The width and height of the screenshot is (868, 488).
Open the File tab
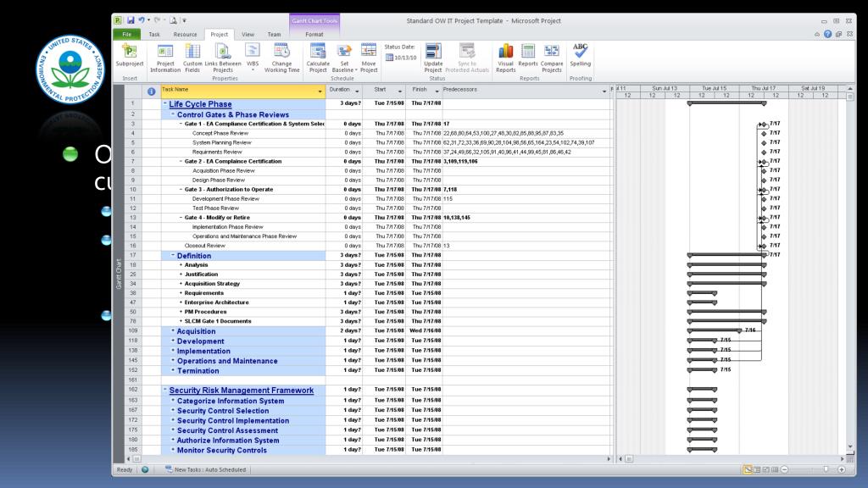click(x=127, y=34)
